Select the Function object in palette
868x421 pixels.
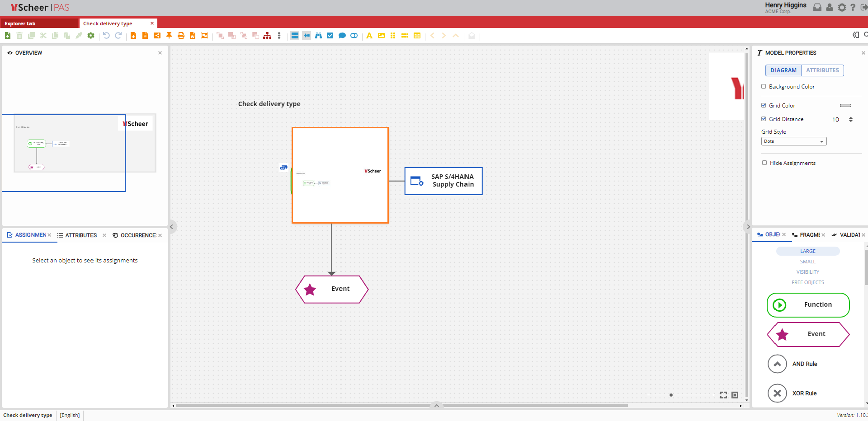808,305
